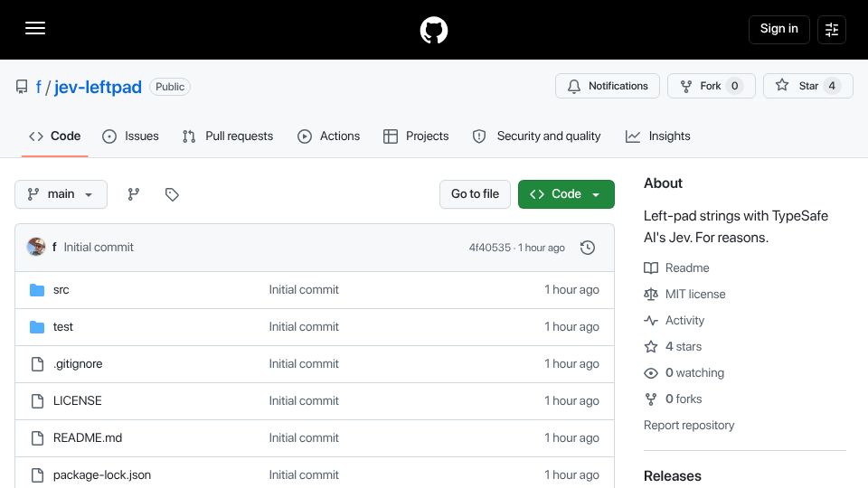Viewport: 868px width, 488px height.
Task: View branches via the branch icon
Action: [134, 194]
